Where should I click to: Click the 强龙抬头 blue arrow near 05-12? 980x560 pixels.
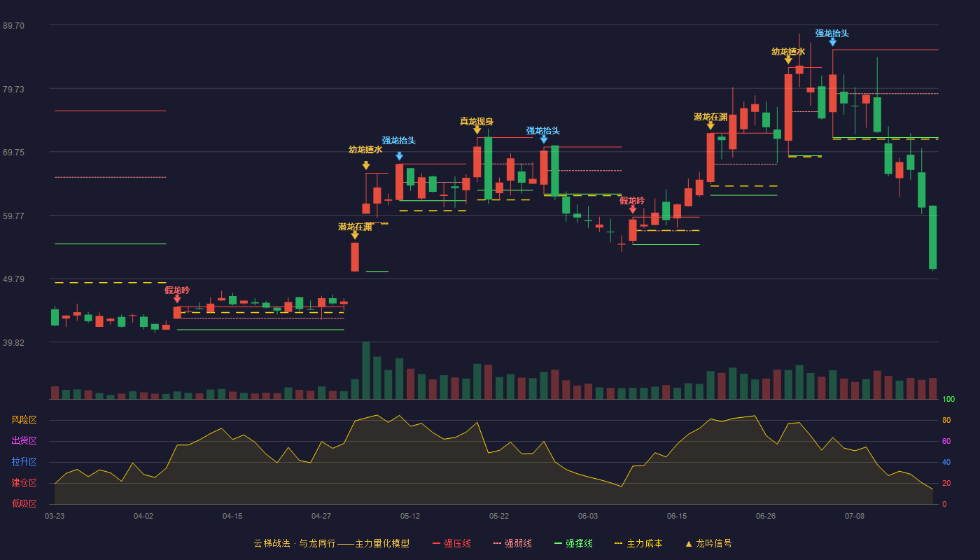[x=399, y=156]
